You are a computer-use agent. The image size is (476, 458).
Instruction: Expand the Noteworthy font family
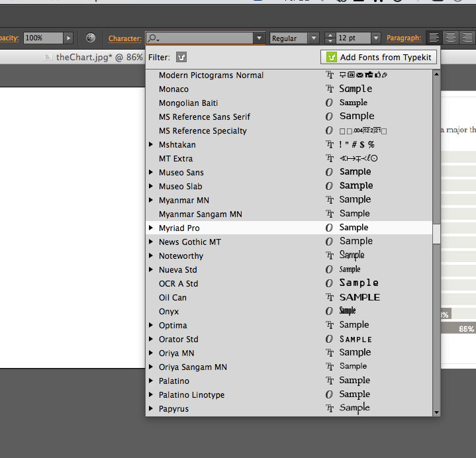click(x=151, y=255)
